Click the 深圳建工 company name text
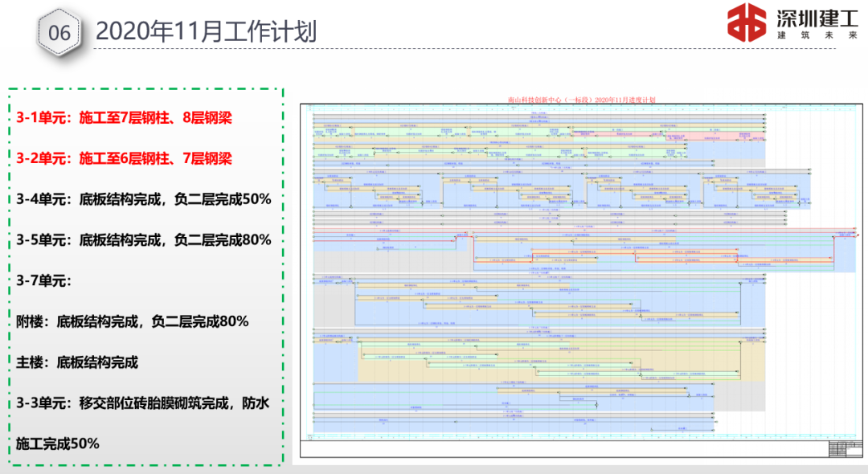Viewport: 868px width, 474px height. point(817,18)
